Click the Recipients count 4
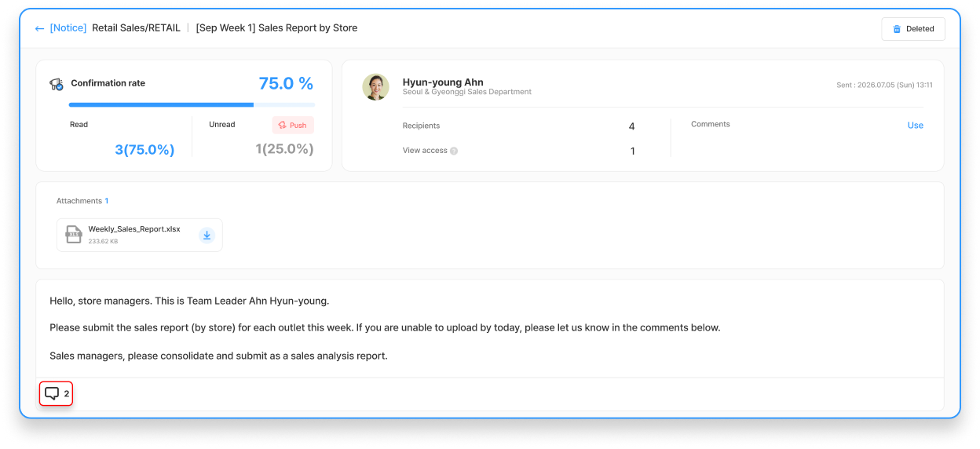 pos(632,126)
